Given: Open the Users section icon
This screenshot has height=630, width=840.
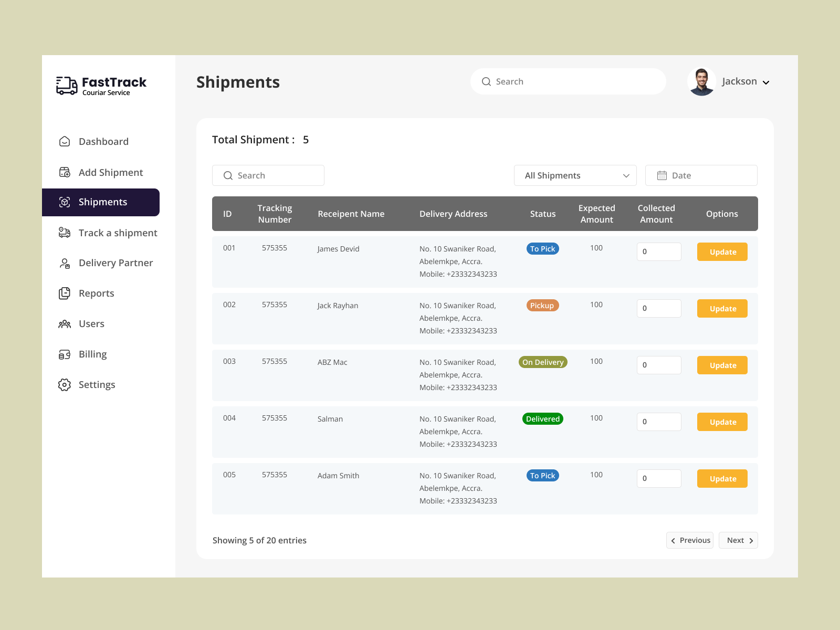Looking at the screenshot, I should pyautogui.click(x=64, y=324).
